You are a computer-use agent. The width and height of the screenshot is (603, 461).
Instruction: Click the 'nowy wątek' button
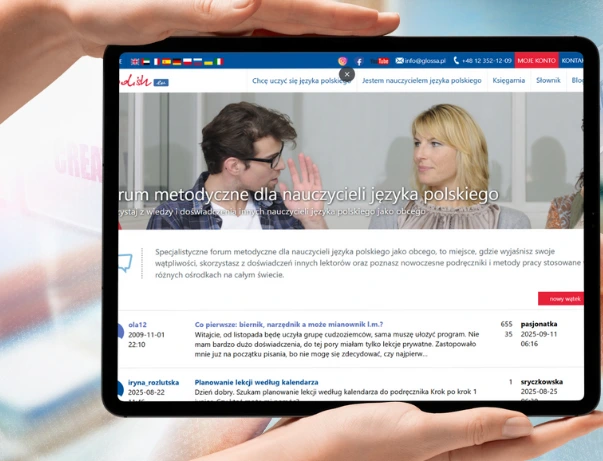[x=561, y=299]
